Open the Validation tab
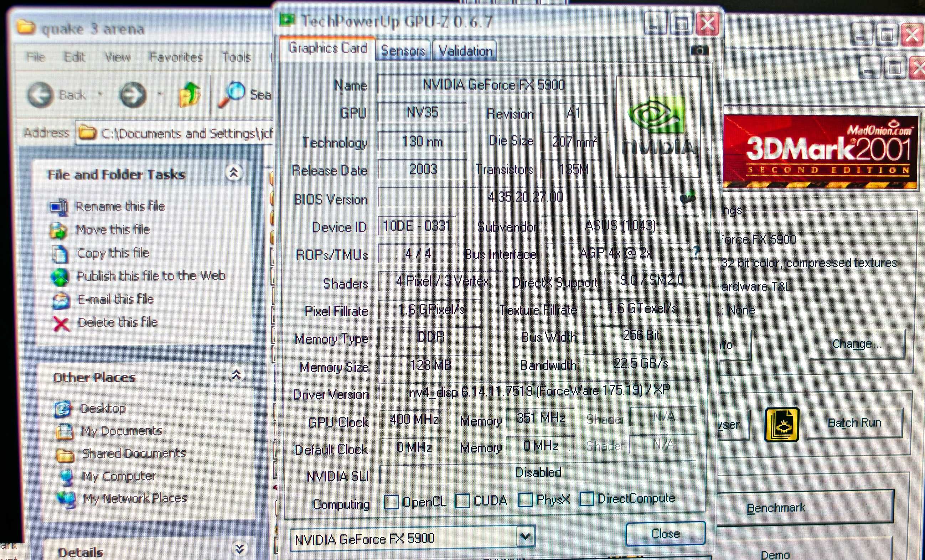The height and width of the screenshot is (560, 925). (465, 50)
